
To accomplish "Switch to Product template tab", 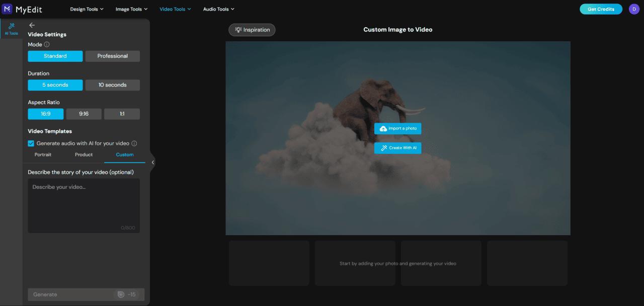I will 84,155.
